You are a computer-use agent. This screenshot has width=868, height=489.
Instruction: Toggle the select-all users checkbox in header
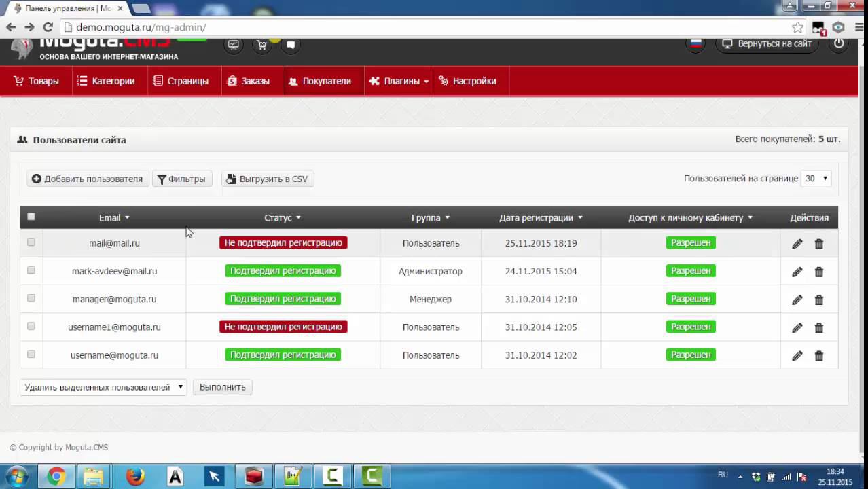pos(31,217)
